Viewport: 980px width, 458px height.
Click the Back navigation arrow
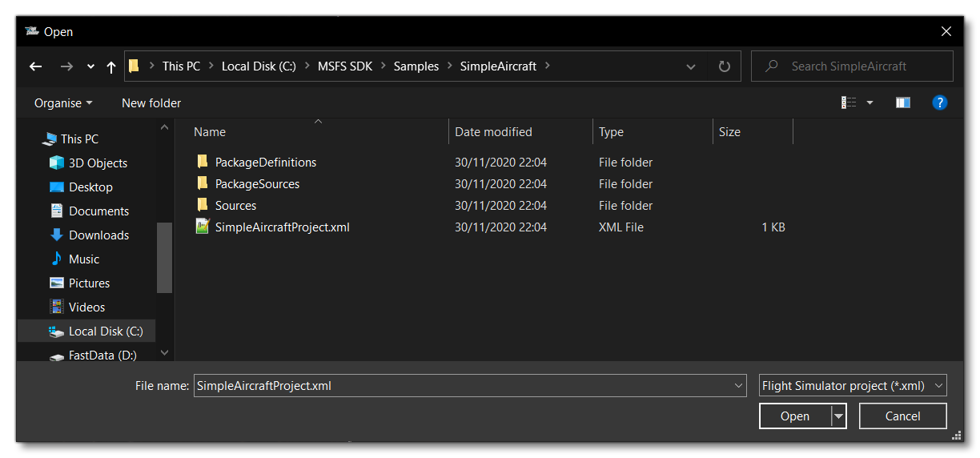tap(35, 66)
